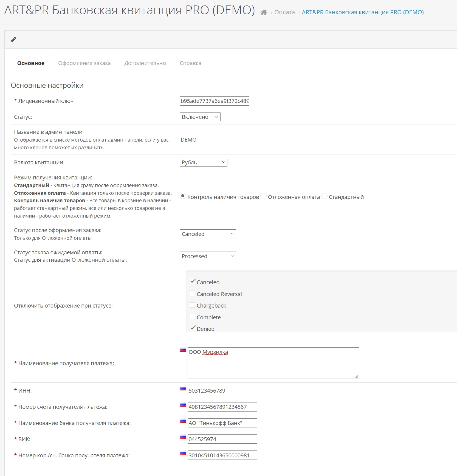Click the recipient account number field
The width and height of the screenshot is (457, 476).
point(222,407)
